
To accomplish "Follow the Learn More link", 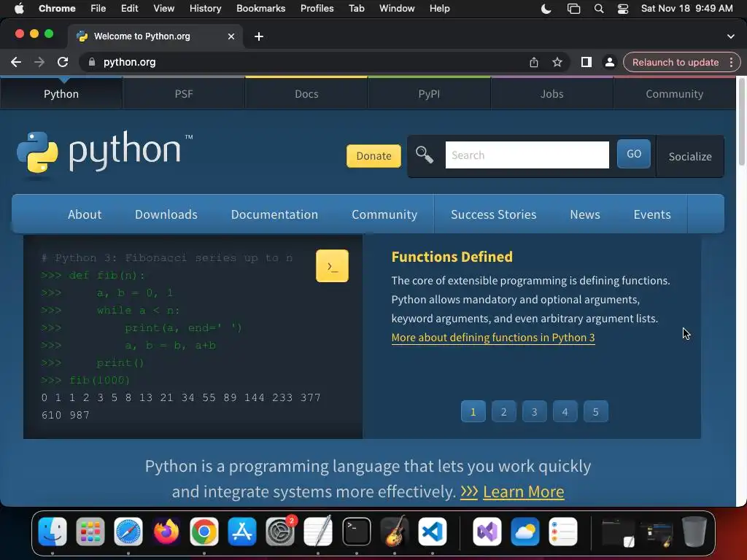I will pyautogui.click(x=524, y=491).
